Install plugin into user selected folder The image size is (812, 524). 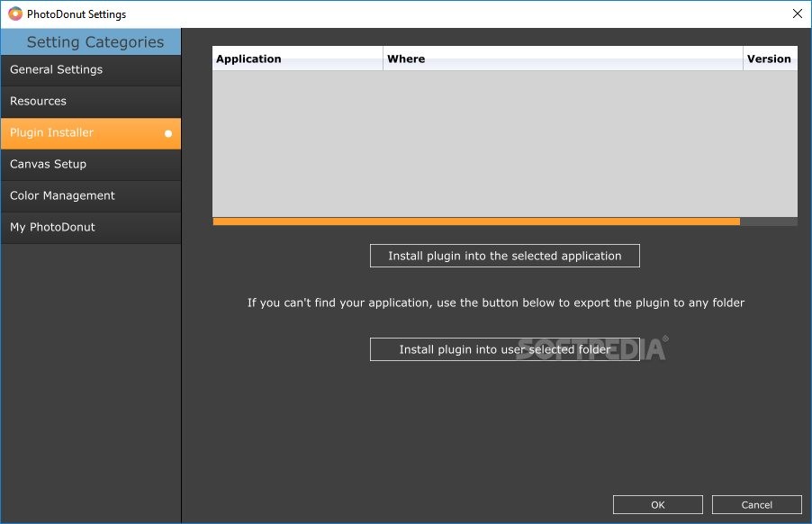click(x=505, y=349)
